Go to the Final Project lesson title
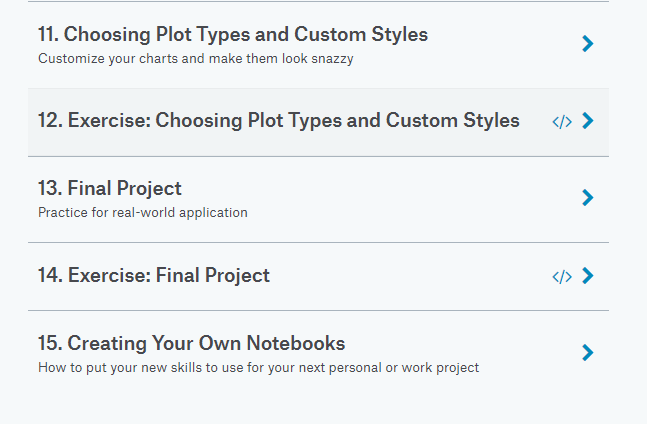The image size is (647, 424). 124,189
